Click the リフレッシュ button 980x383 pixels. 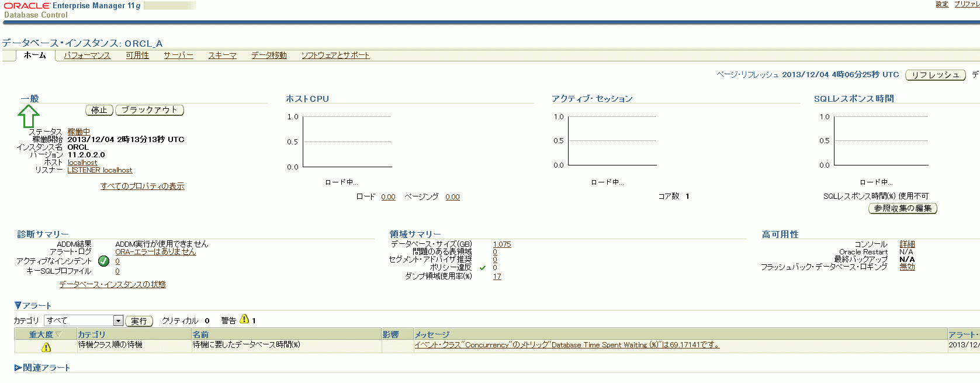point(935,75)
